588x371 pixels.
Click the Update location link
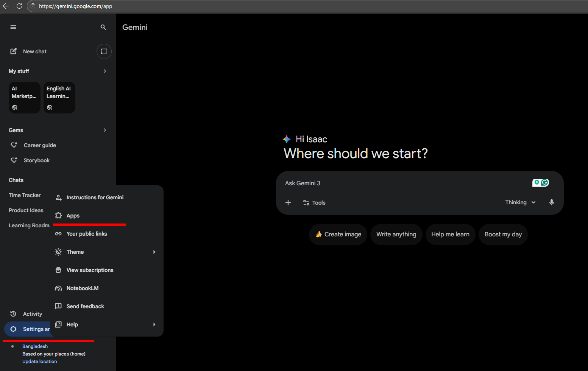(40, 362)
